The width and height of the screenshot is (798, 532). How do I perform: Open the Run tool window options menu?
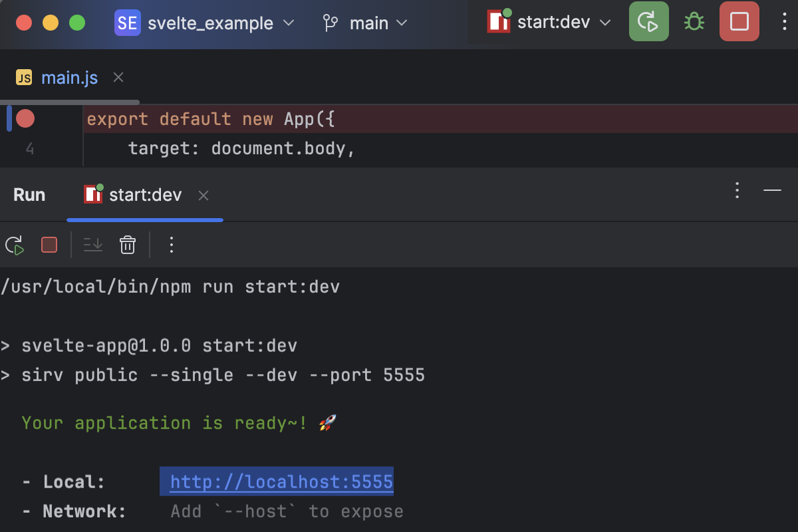(x=737, y=191)
